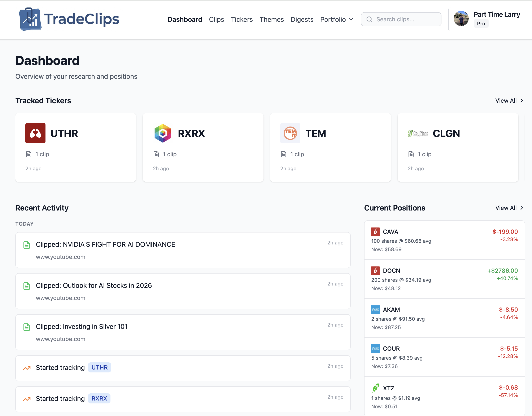Select the CAVA position broker icon
Image resolution: width=532 pixels, height=416 pixels.
(375, 232)
